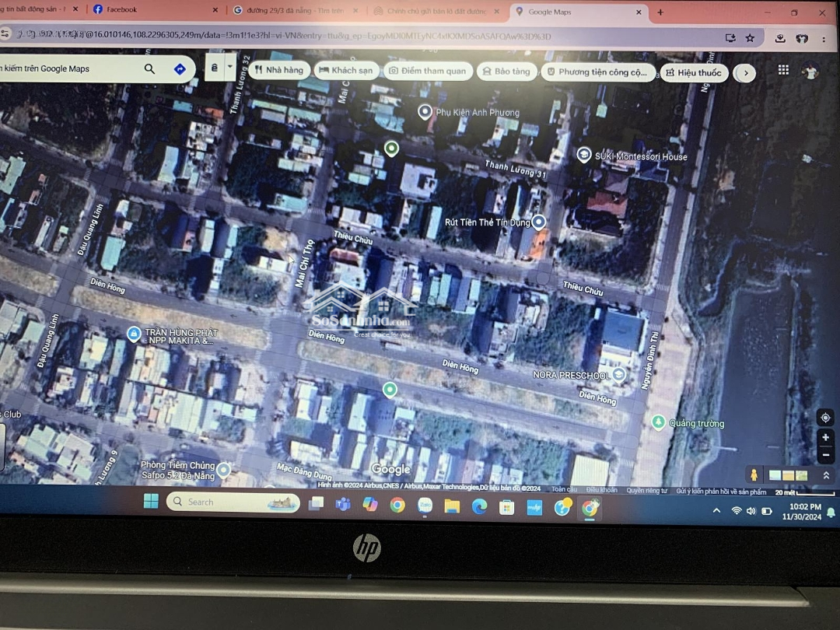Open the Google account avatar

(x=810, y=71)
